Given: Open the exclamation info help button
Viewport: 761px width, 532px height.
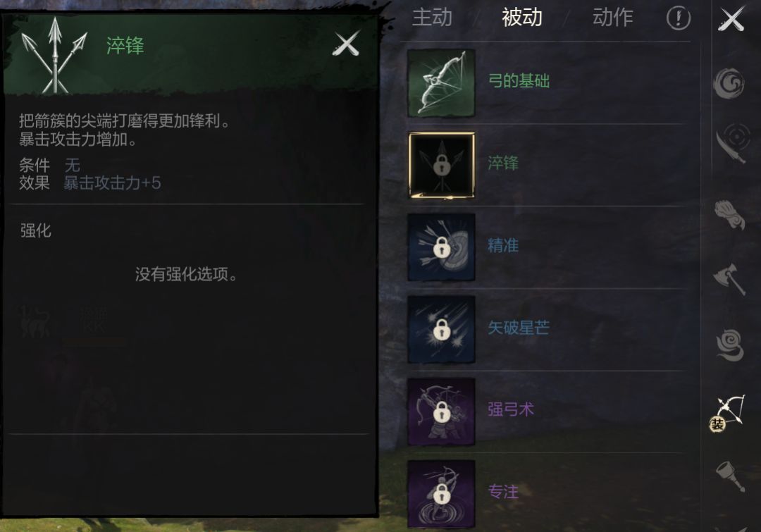Looking at the screenshot, I should coord(678,18).
